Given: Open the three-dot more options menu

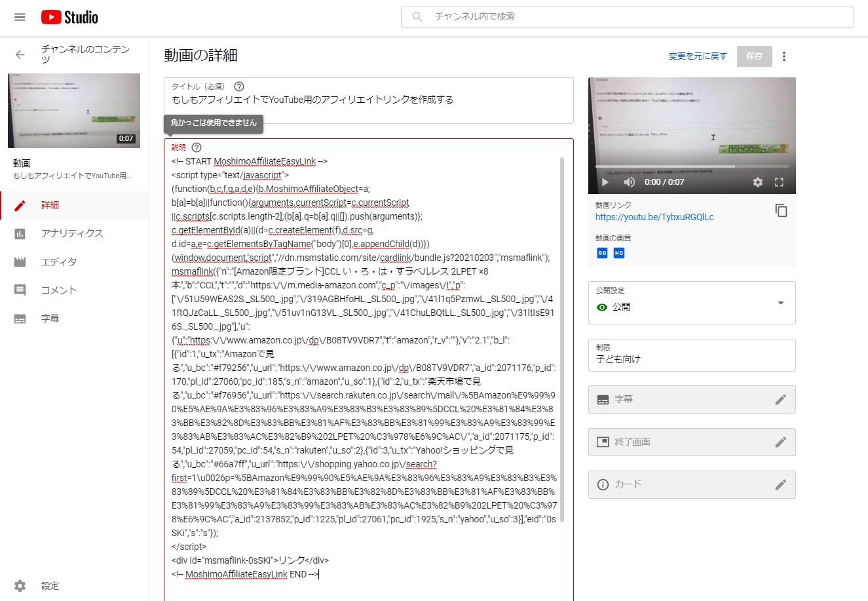Looking at the screenshot, I should click(784, 56).
